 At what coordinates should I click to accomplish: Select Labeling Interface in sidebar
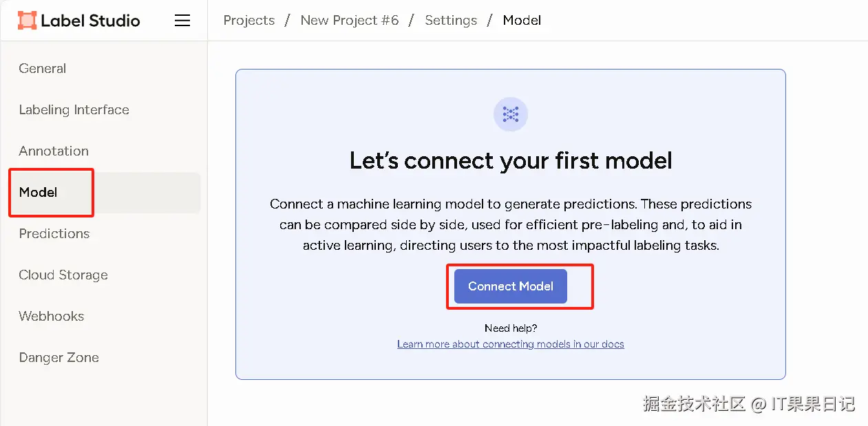[x=74, y=110]
